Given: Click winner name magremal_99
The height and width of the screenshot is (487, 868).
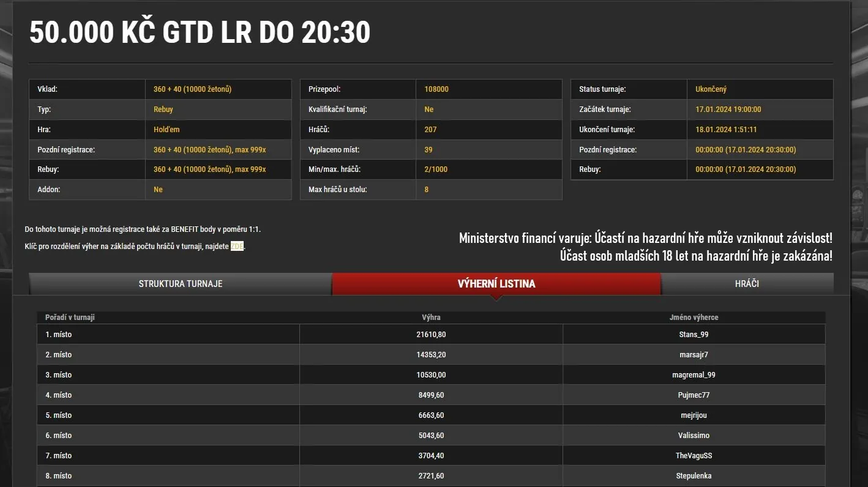Looking at the screenshot, I should tap(694, 375).
